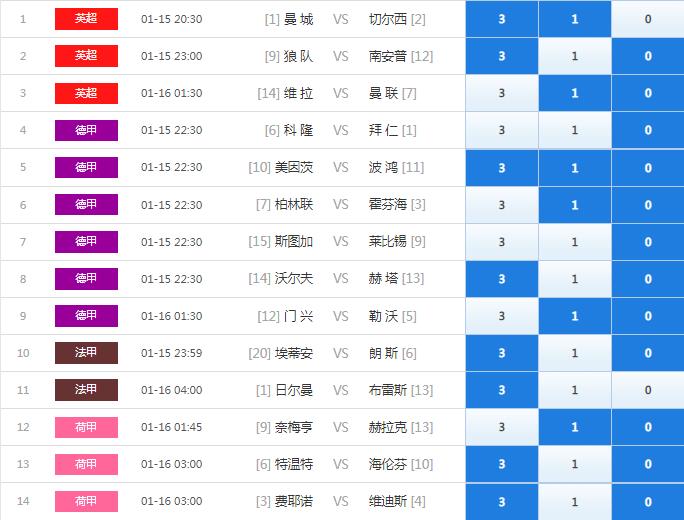Open home team 费耶诺
This screenshot has height=520, width=684.
tap(294, 501)
